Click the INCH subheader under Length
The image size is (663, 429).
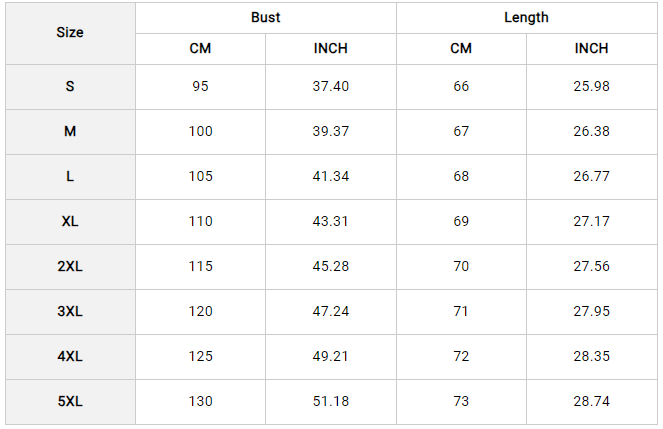pyautogui.click(x=591, y=49)
